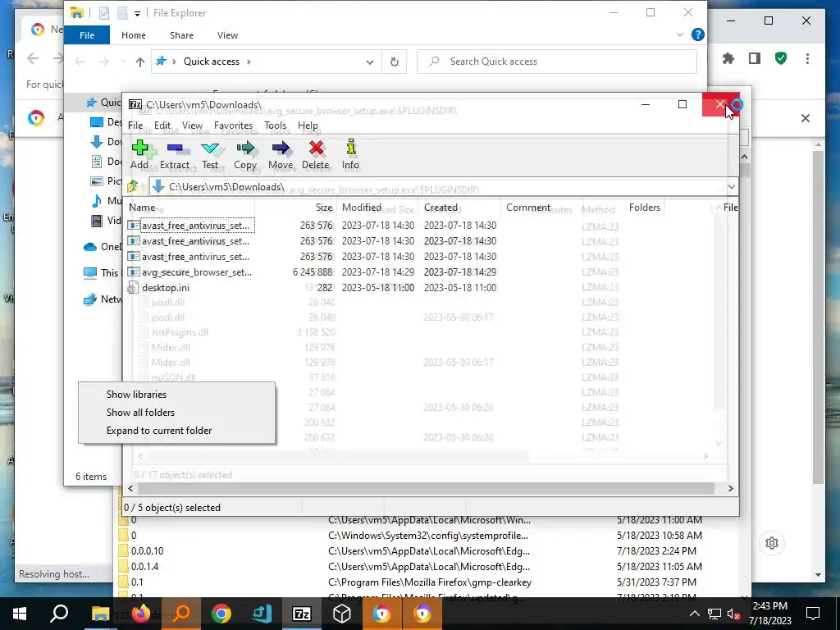Click the gear settings icon in browser page
Image resolution: width=840 pixels, height=630 pixels.
pos(772,543)
